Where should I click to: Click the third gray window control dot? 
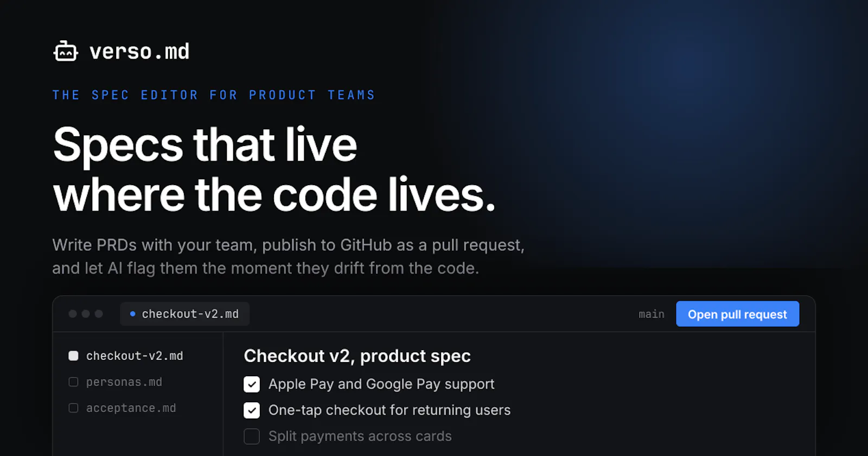pyautogui.click(x=99, y=314)
